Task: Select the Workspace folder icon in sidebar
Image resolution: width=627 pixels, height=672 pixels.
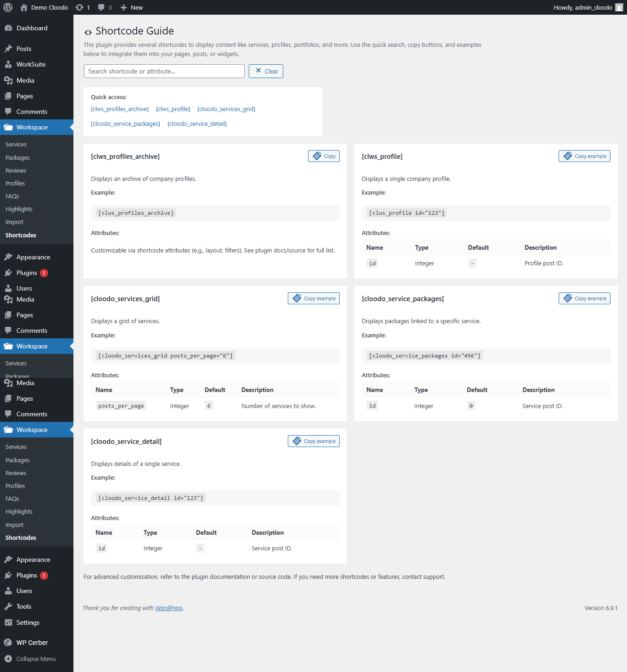Action: [x=9, y=127]
